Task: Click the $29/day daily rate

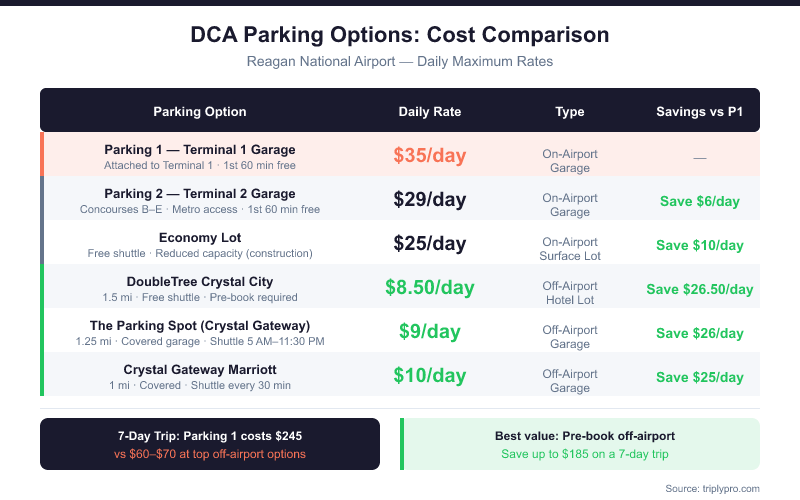Action: click(x=429, y=199)
